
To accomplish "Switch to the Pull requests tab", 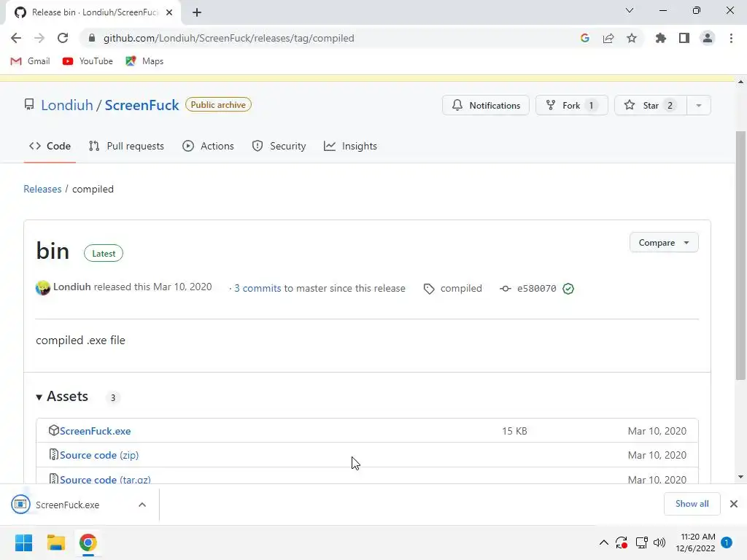I will (x=126, y=146).
